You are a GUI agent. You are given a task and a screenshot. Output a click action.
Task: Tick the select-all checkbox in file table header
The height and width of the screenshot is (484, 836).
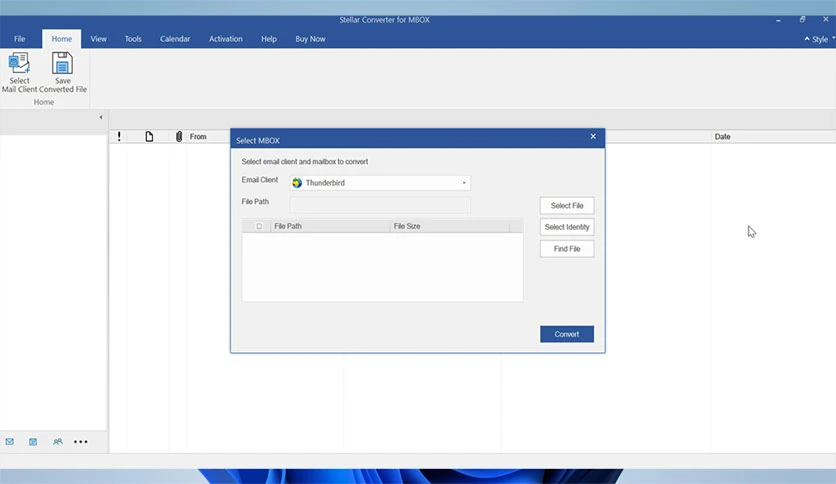(x=259, y=226)
